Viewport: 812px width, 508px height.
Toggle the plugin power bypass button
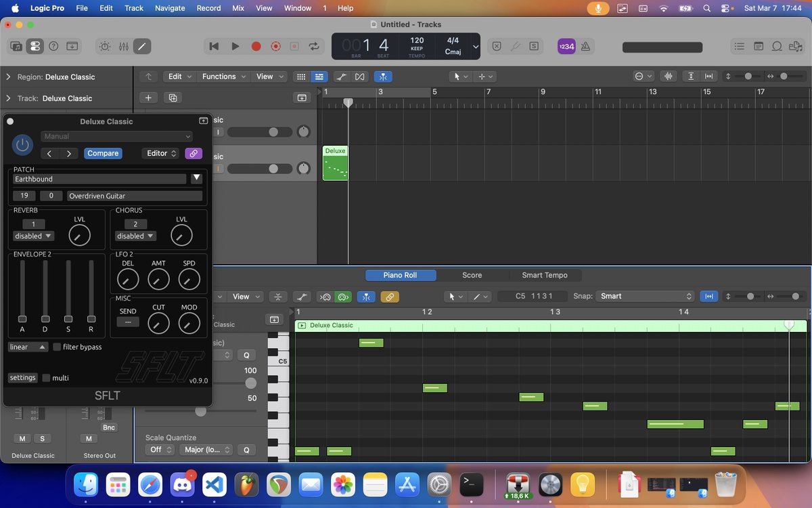pyautogui.click(x=23, y=144)
